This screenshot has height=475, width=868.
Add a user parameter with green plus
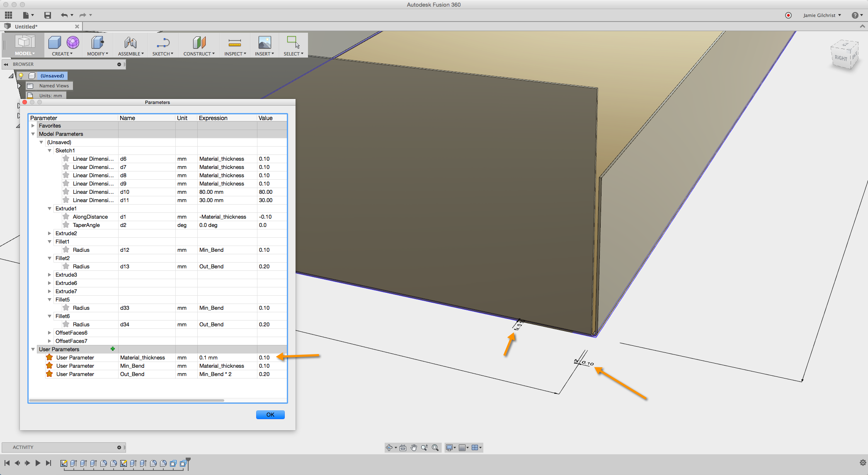coord(113,349)
